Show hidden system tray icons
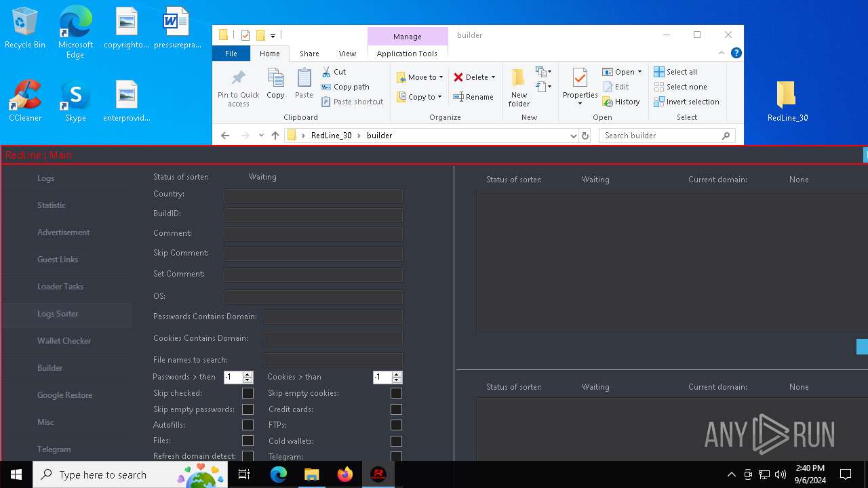This screenshot has width=868, height=488. click(731, 474)
